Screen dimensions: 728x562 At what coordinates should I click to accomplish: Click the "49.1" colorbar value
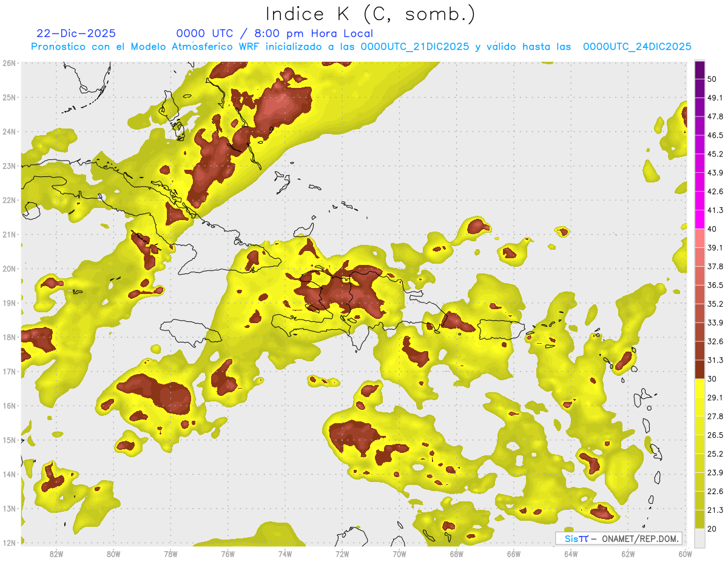[715, 98]
